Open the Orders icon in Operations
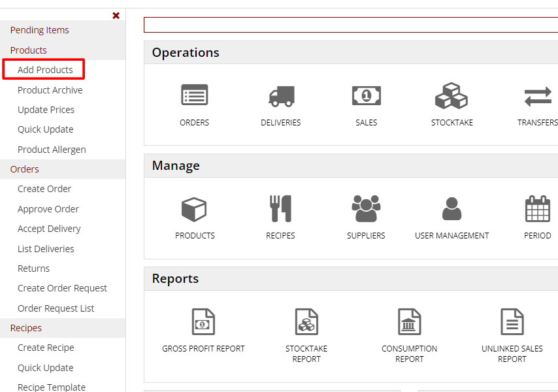Viewport: 558px width, 392px height. pos(194,96)
